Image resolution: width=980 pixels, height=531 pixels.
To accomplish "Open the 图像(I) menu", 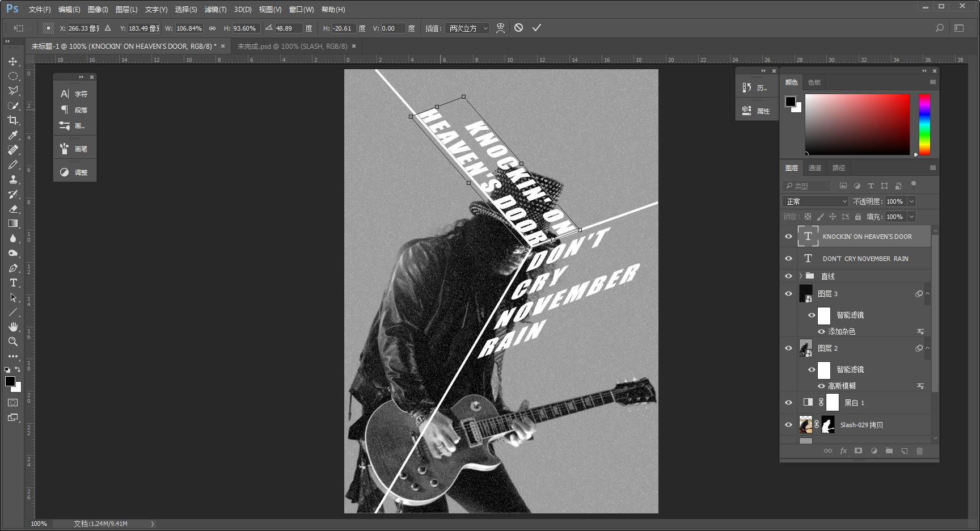I will click(98, 10).
